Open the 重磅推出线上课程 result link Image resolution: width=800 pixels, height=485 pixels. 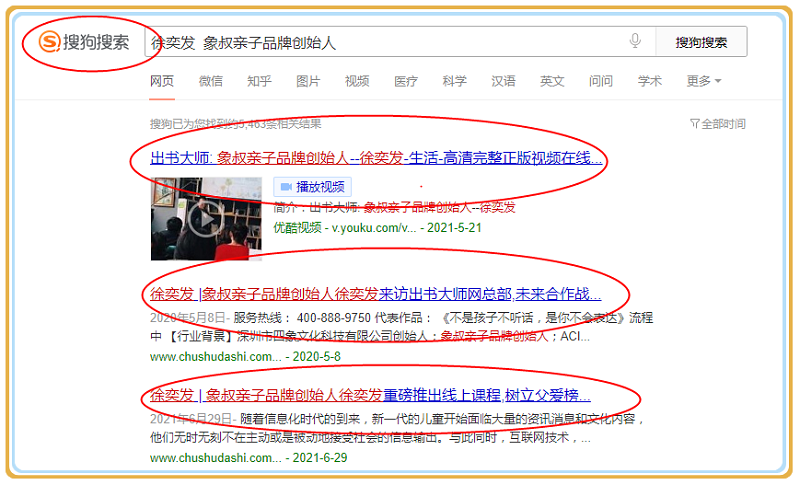click(370, 394)
